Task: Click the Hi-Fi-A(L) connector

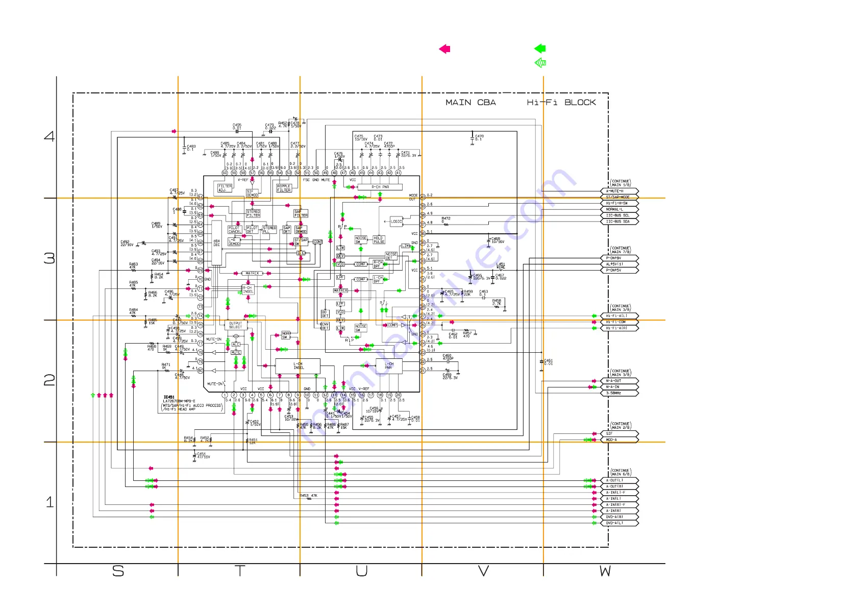Action: (619, 316)
